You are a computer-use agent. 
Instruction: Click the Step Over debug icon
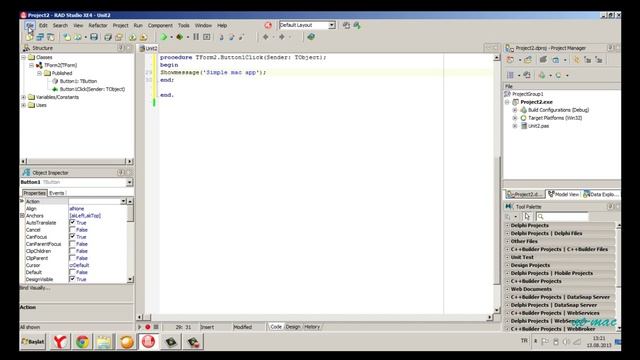click(x=231, y=37)
